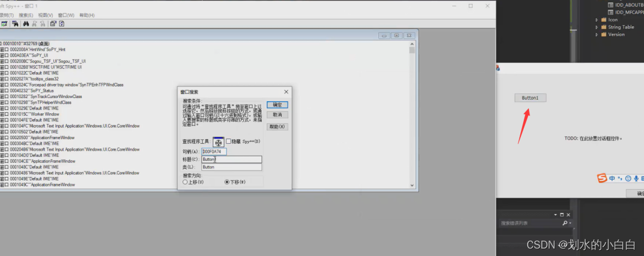Click 帮助(H) button in search dialog

coord(277,127)
